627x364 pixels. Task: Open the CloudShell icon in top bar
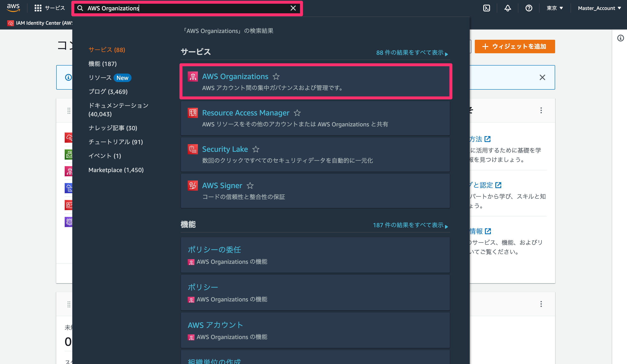click(486, 8)
